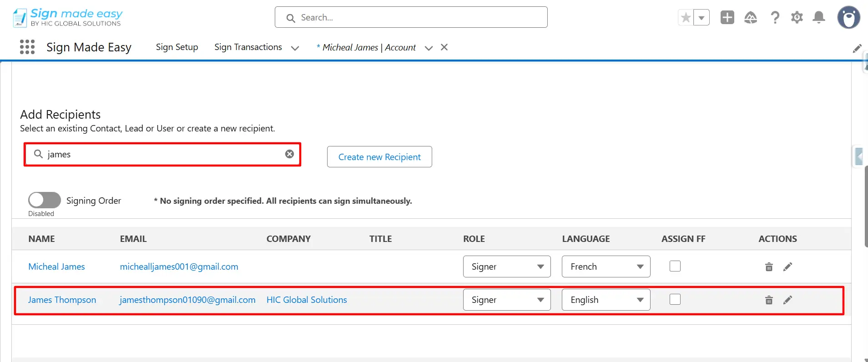
Task: Open the help question mark icon
Action: 775,17
